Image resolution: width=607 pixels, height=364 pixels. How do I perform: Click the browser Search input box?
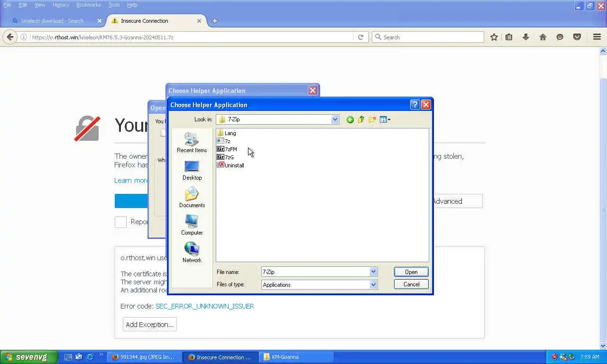tap(428, 37)
